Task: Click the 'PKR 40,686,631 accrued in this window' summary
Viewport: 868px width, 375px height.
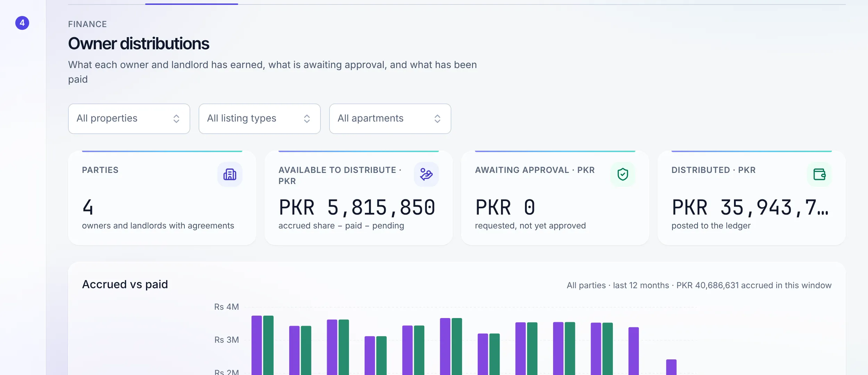Action: (754, 285)
